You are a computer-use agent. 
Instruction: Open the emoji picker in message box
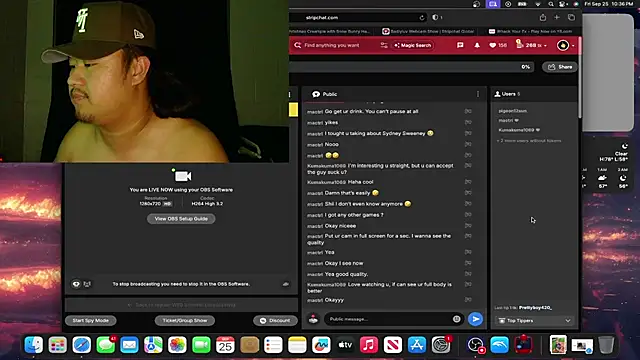point(456,319)
